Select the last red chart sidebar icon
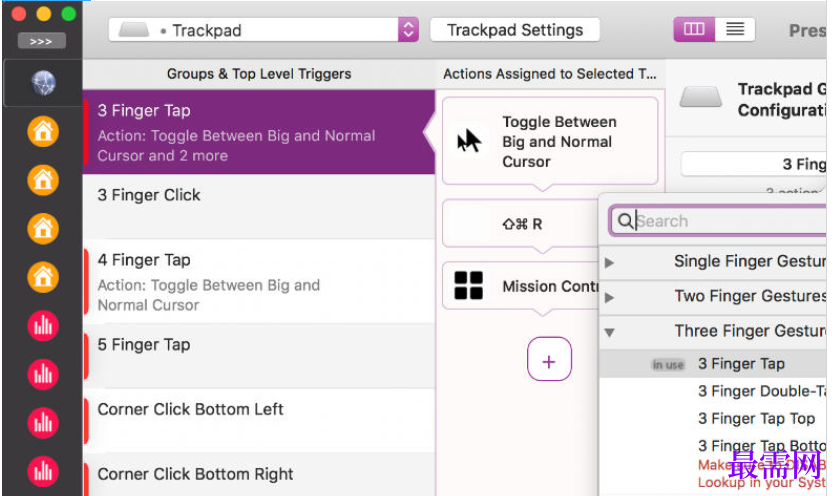This screenshot has height=496, width=840. (x=43, y=471)
